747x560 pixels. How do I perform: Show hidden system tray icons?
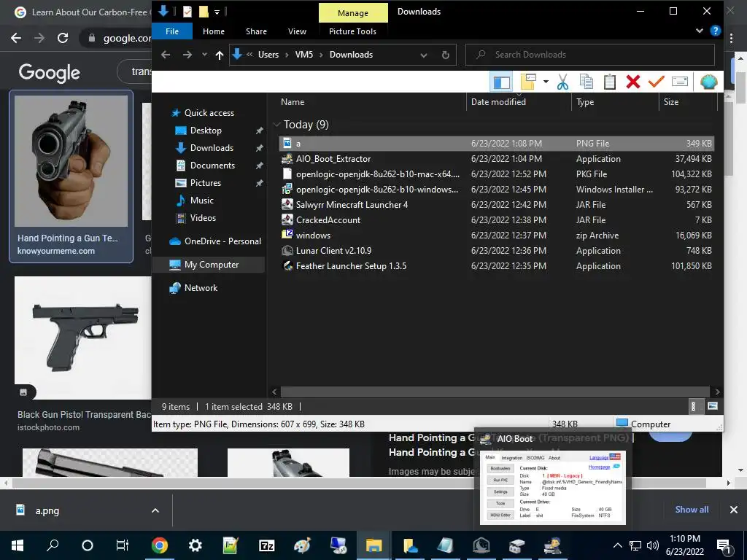pos(617,545)
